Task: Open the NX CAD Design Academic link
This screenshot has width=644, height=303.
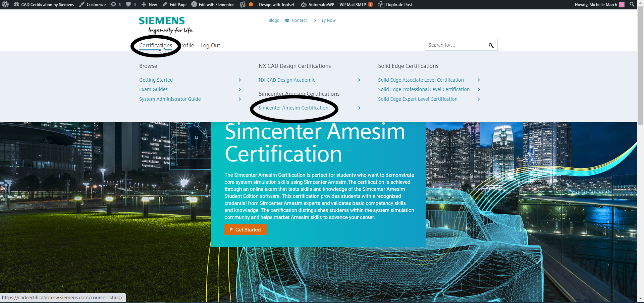Action: pos(287,80)
